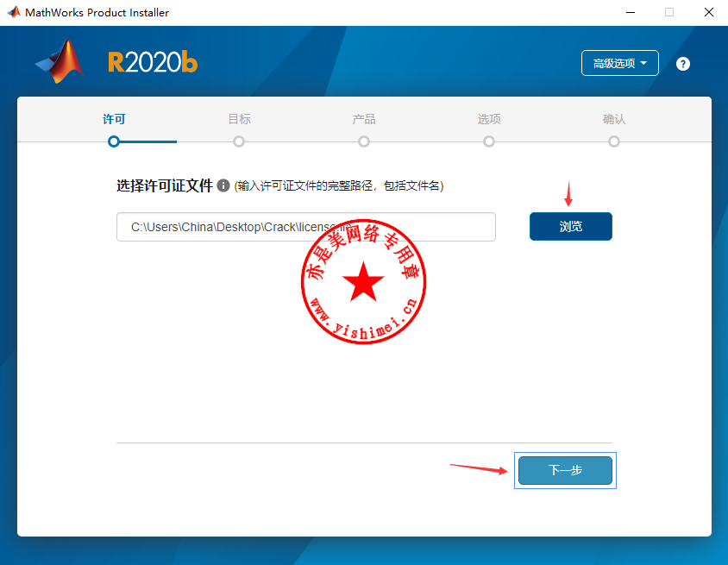This screenshot has height=565, width=728.
Task: Click the 下一步 next button
Action: [565, 470]
